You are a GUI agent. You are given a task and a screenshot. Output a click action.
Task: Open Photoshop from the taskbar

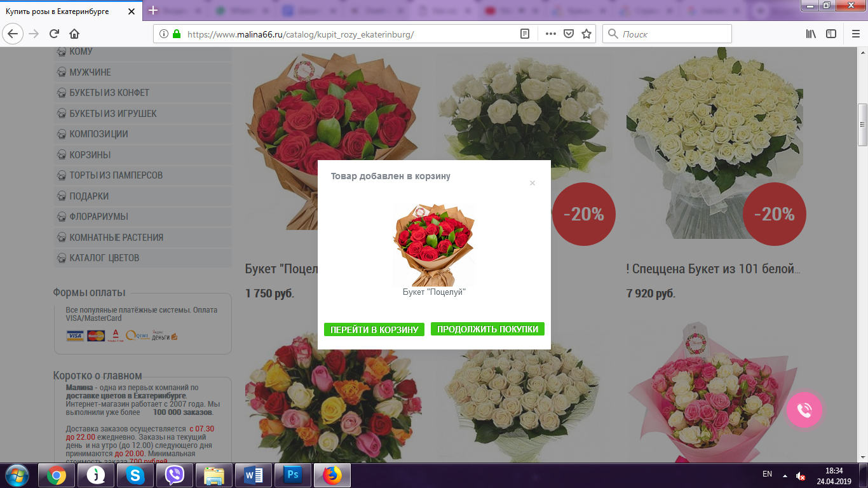pyautogui.click(x=292, y=475)
